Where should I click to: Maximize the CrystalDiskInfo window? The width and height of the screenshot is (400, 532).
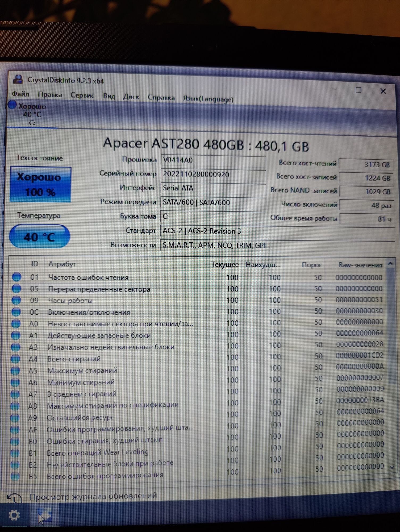[x=359, y=90]
